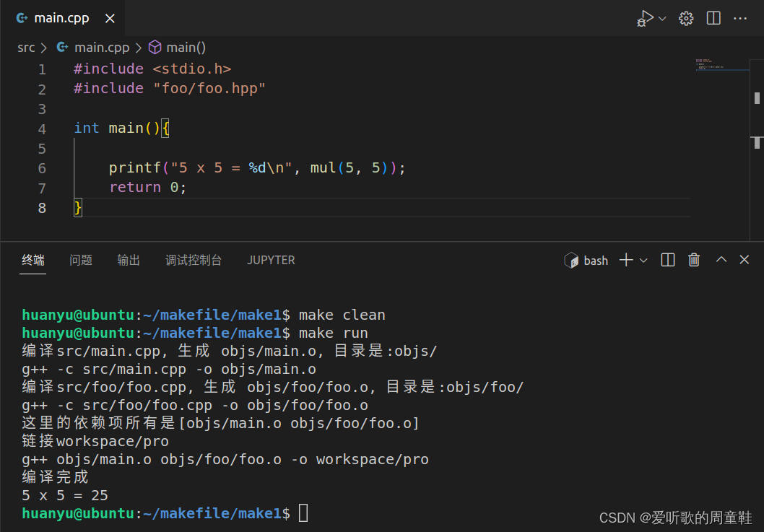Select the main.cpp editor tab
This screenshot has width=764, height=532.
[62, 18]
